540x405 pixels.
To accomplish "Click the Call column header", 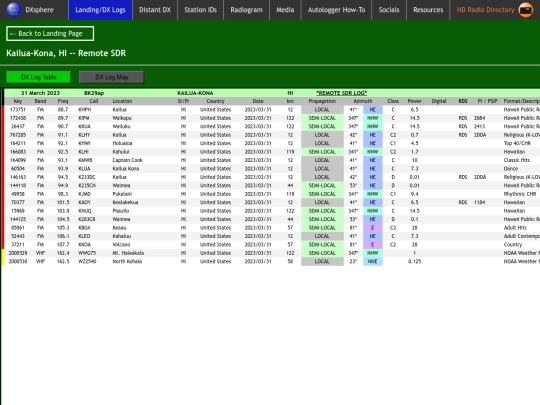I will (x=94, y=101).
